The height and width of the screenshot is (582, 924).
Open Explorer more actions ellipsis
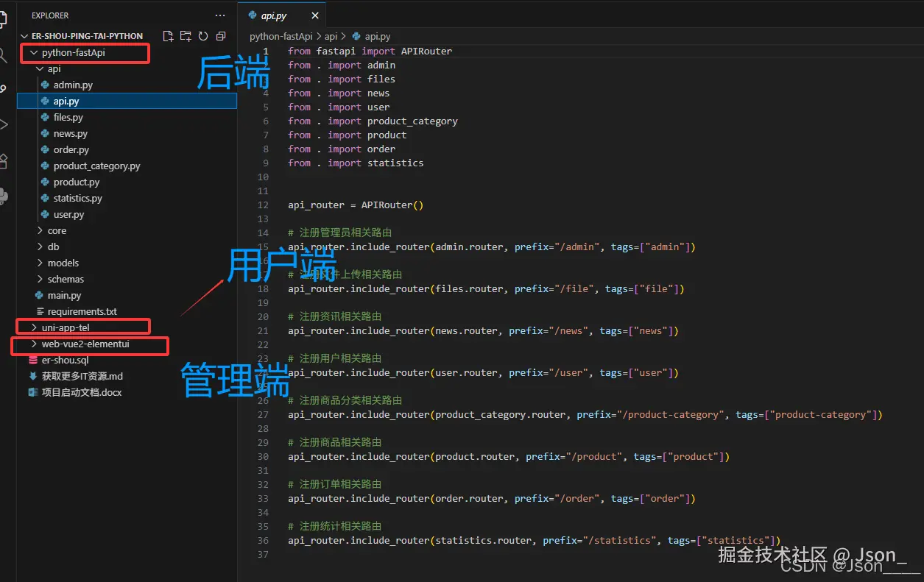[220, 15]
